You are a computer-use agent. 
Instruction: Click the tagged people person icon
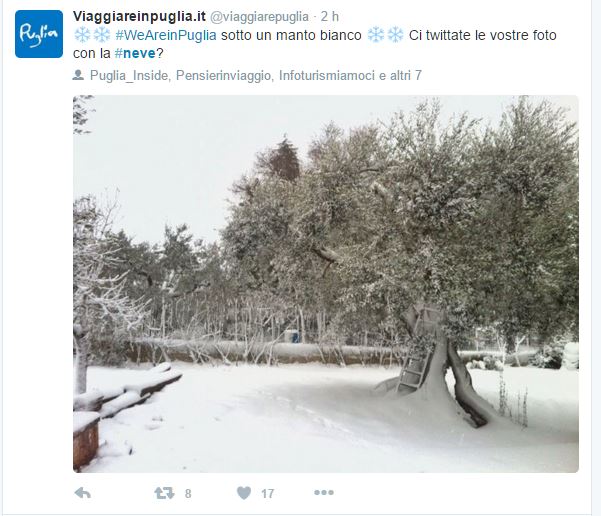click(78, 75)
